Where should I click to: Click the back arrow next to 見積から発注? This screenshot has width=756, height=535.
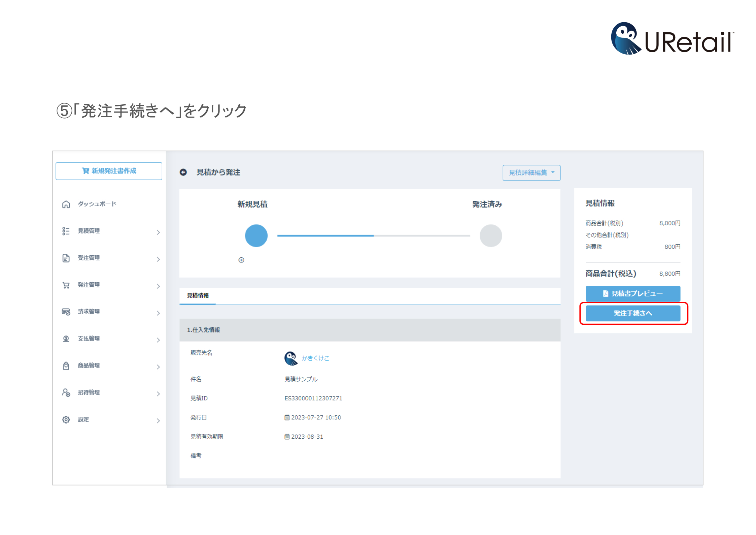click(x=183, y=172)
